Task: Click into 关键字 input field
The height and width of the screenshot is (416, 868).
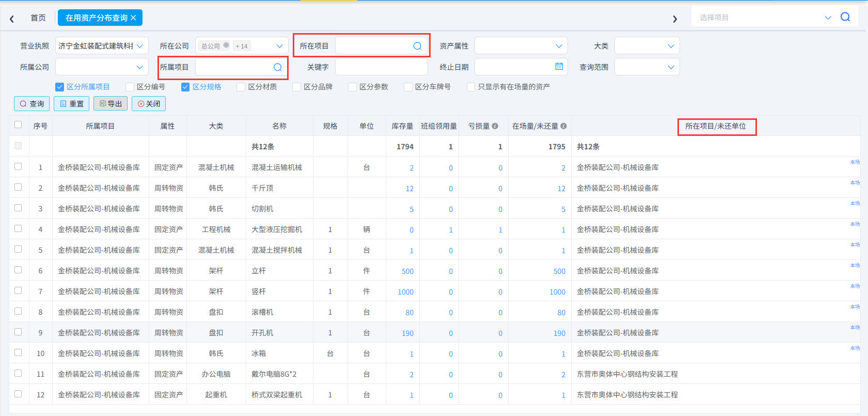Action: (x=381, y=67)
